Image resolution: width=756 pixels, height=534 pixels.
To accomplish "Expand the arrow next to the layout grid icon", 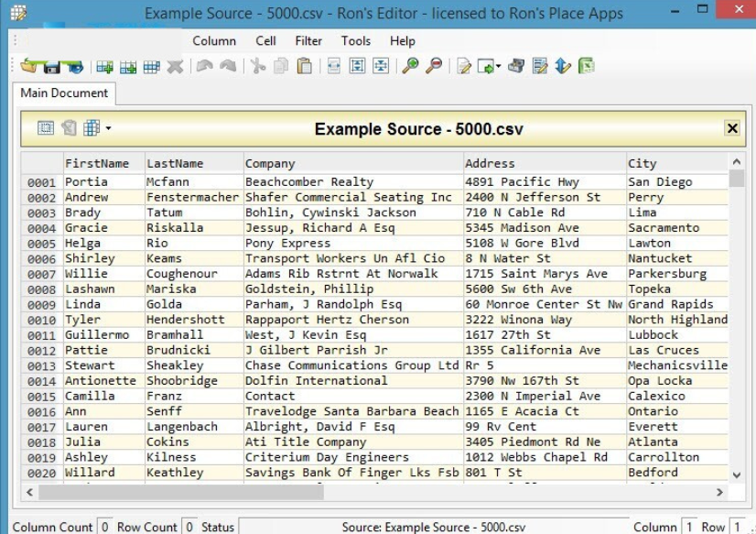I will (109, 128).
